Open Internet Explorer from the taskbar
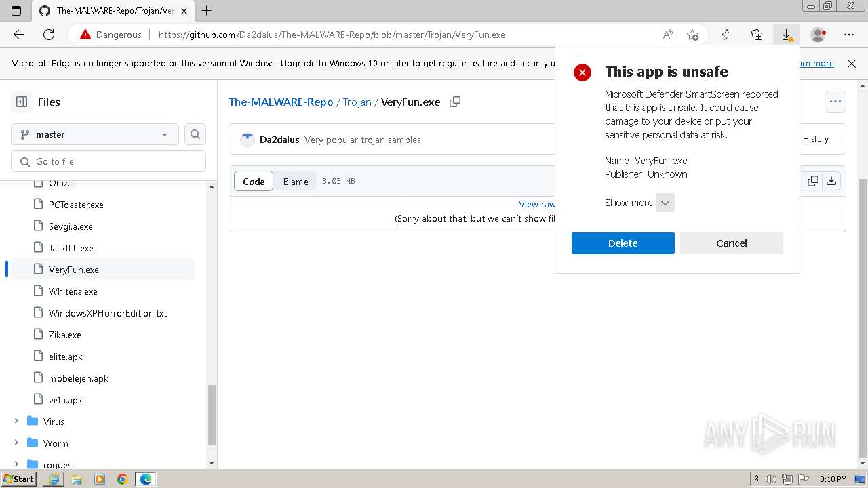 pos(54,479)
